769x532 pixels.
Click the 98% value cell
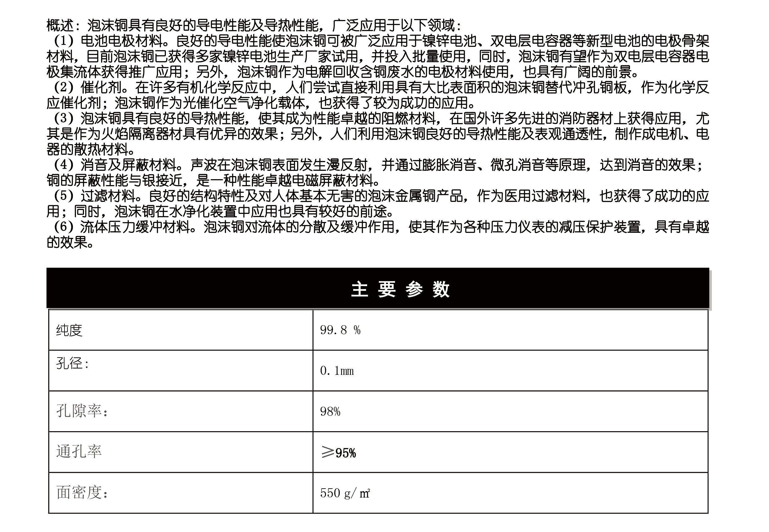pyautogui.click(x=510, y=411)
